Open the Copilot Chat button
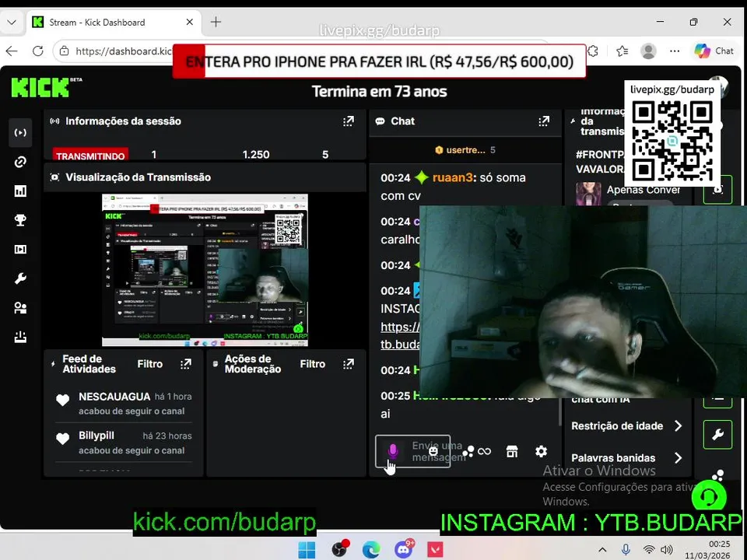Viewport: 747px width, 560px height. tap(714, 51)
